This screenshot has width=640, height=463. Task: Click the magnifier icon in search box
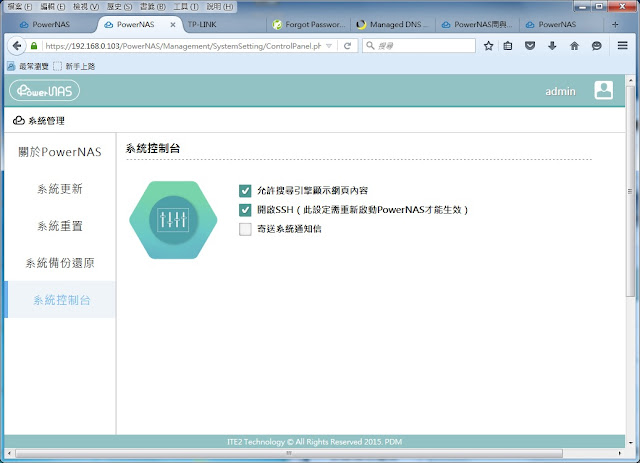[x=370, y=45]
